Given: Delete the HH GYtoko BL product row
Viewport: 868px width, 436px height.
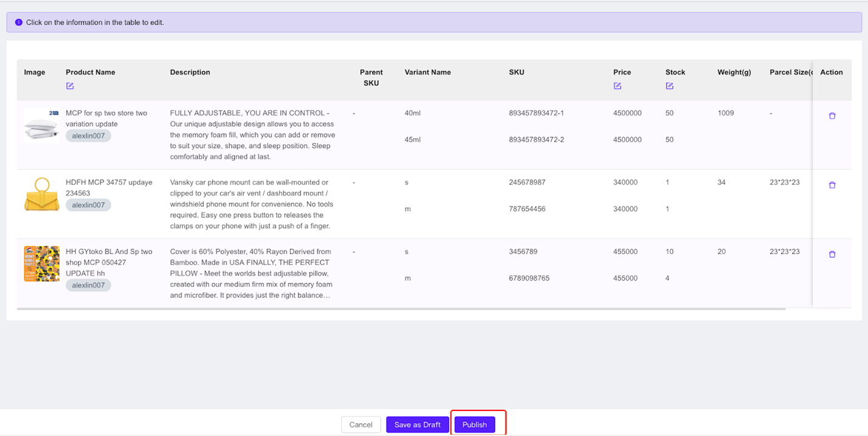Looking at the screenshot, I should click(832, 255).
